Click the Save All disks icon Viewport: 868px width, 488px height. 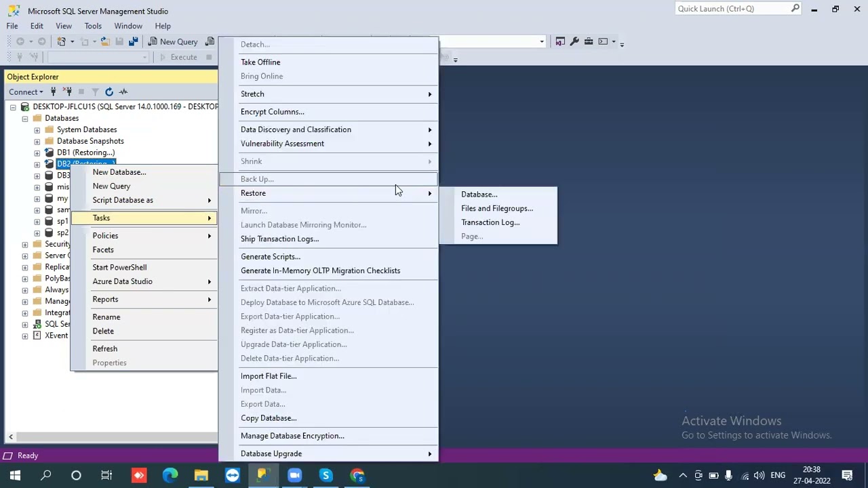click(x=134, y=42)
